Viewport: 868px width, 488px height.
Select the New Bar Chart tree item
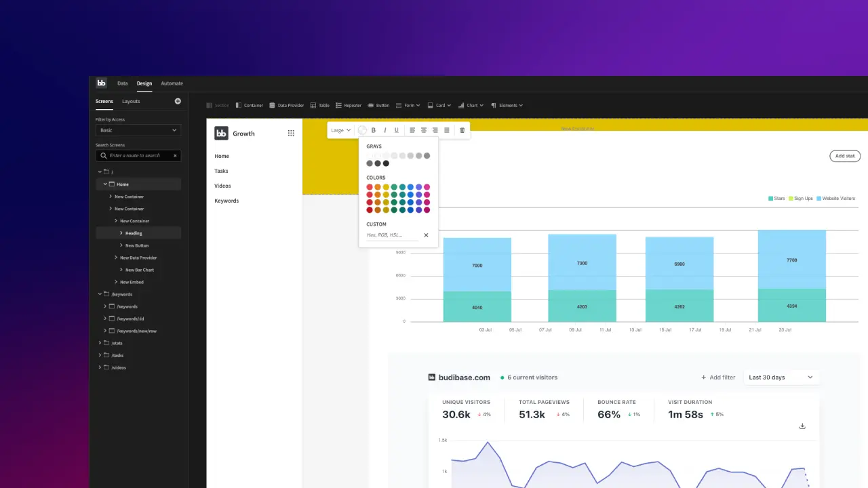pos(140,270)
